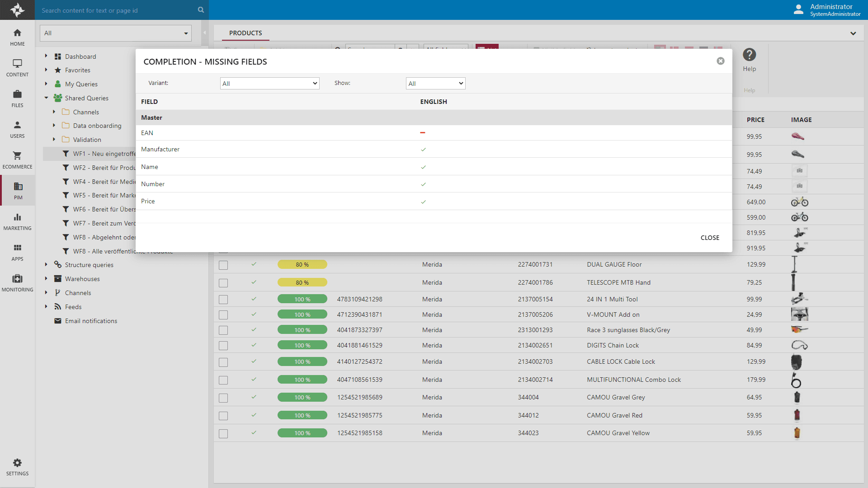
Task: Click the IMAGE column header
Action: click(801, 120)
